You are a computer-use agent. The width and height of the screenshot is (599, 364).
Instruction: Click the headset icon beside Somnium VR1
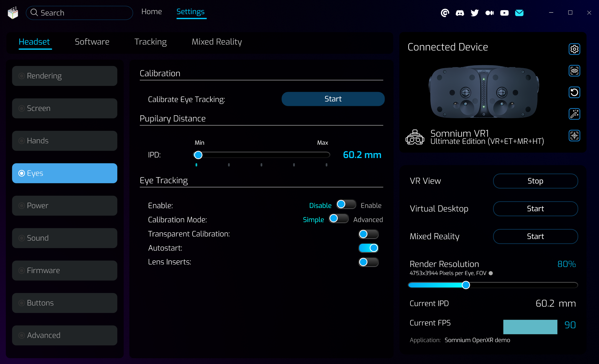(x=415, y=137)
